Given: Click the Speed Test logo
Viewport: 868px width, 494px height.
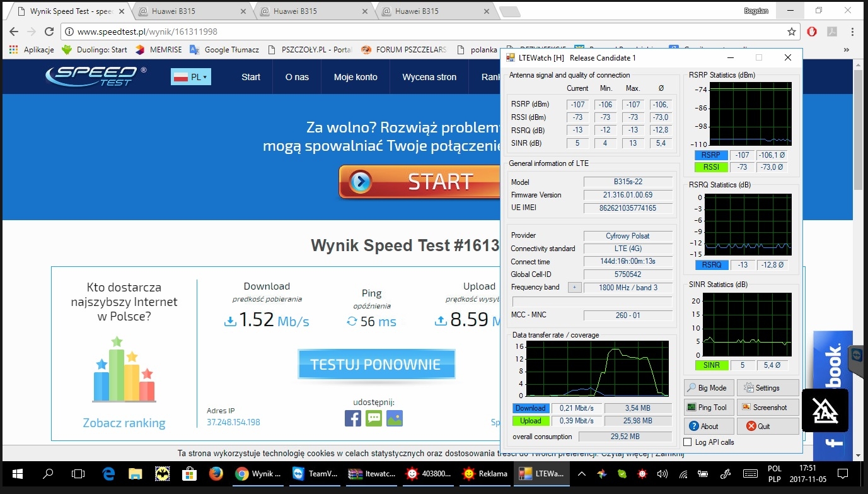Looking at the screenshot, I should 96,76.
